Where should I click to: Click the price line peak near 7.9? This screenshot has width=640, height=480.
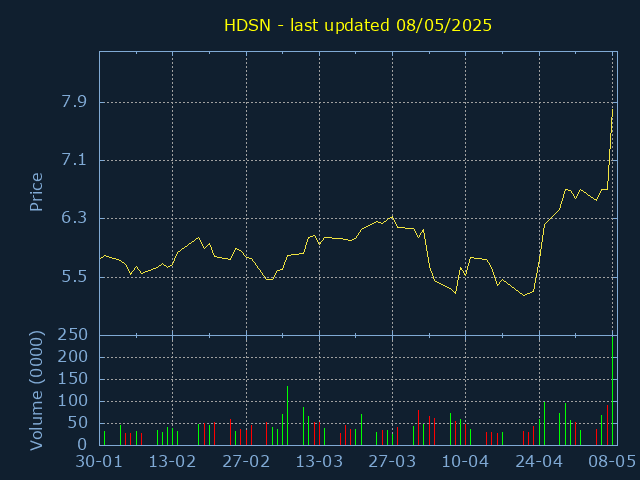[612, 109]
